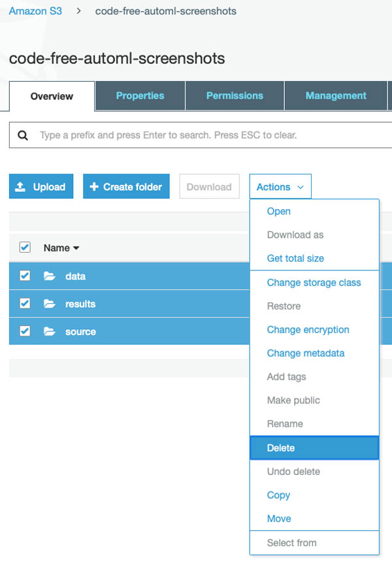Switch to the Permissions tab
The image size is (392, 567).
[x=235, y=96]
